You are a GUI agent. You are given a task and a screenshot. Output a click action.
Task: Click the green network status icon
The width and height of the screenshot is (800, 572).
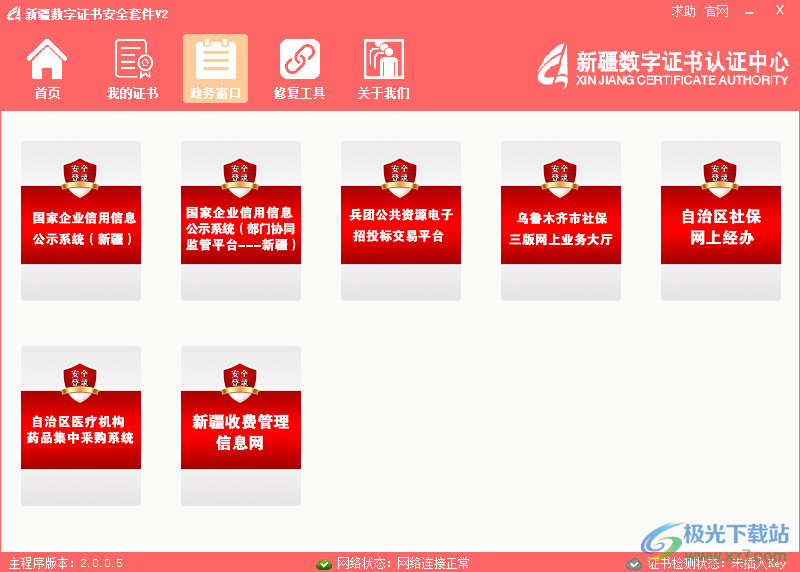[324, 564]
